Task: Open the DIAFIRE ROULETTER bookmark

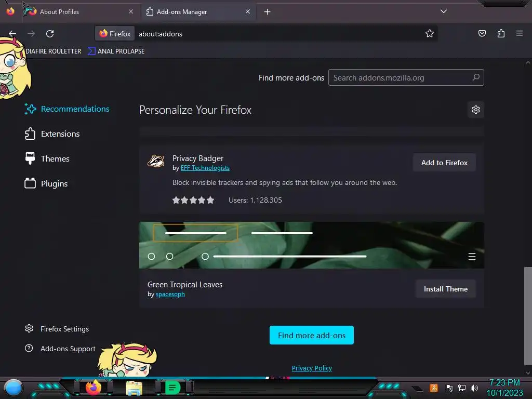Action: coord(54,51)
